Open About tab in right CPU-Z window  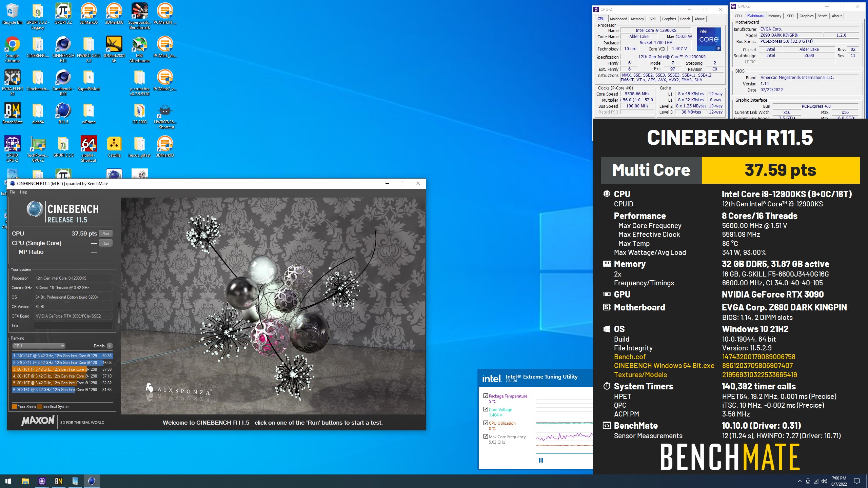(x=837, y=16)
